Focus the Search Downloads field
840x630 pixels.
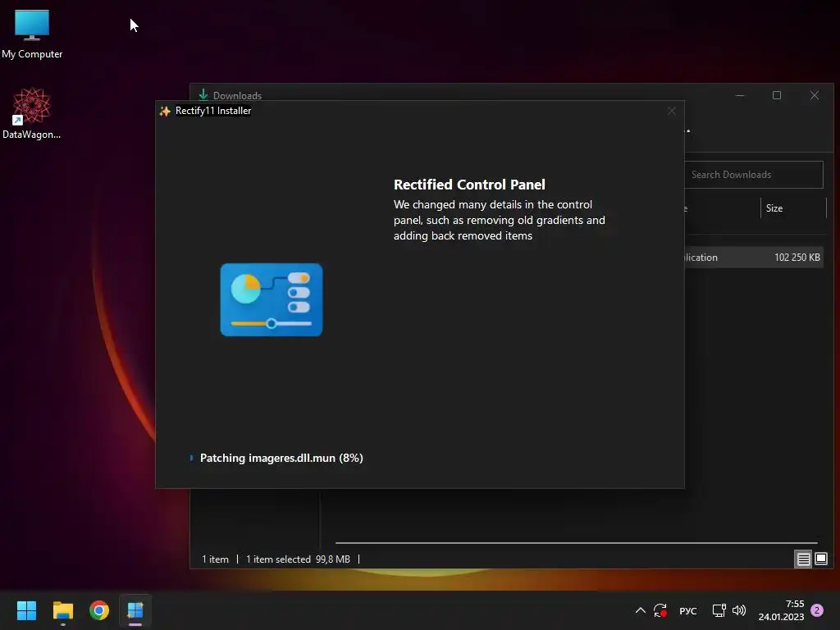(754, 175)
